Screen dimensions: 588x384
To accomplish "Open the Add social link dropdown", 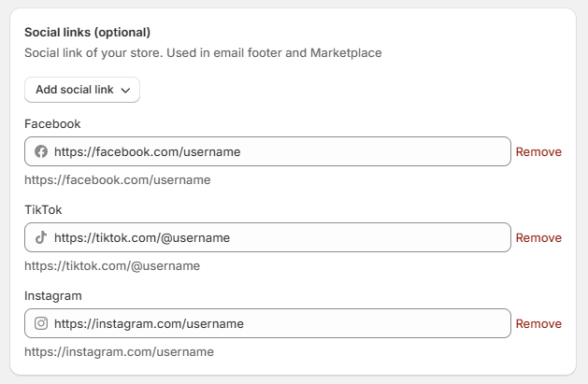I will 81,90.
